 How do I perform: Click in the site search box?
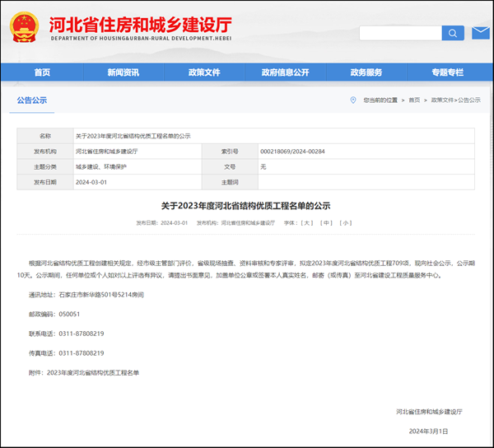400,33
